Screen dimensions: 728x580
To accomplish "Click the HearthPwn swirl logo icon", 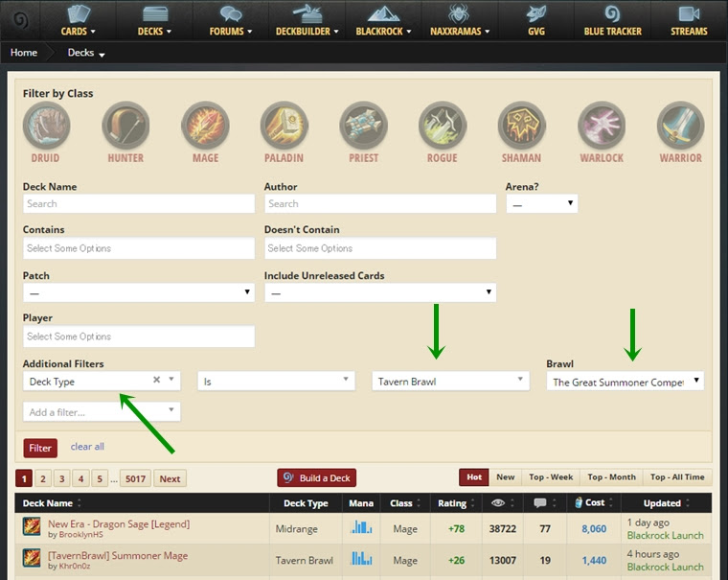I will point(20,20).
